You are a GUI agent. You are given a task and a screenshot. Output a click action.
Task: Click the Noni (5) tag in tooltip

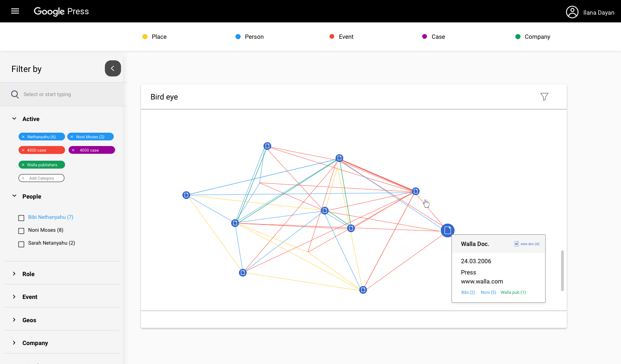click(x=488, y=292)
